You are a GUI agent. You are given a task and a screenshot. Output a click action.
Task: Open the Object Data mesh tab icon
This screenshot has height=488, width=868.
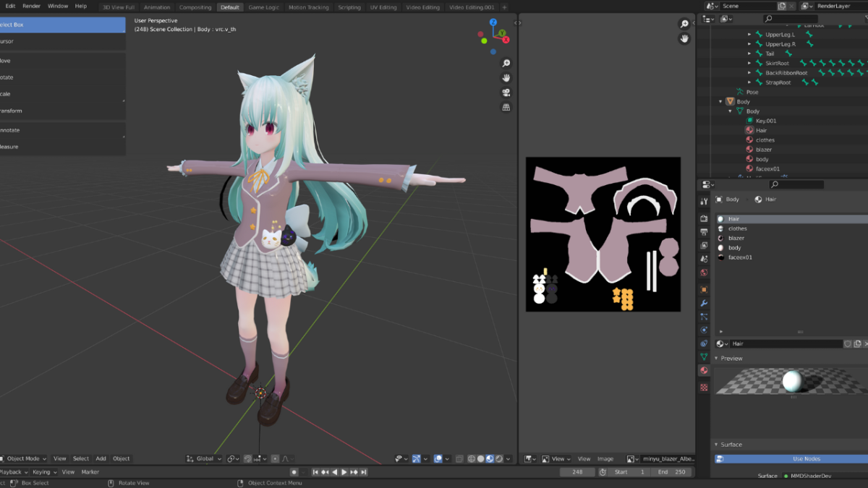704,357
